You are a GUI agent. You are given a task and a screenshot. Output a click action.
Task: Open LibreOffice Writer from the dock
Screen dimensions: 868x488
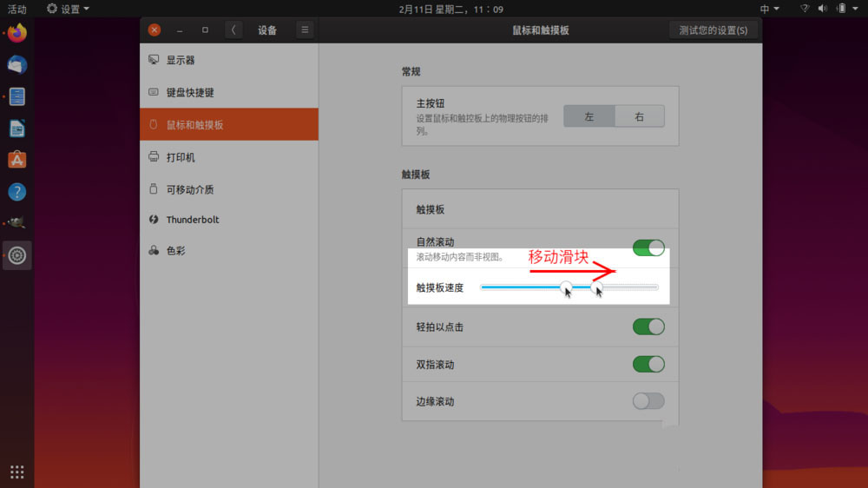[x=17, y=129]
